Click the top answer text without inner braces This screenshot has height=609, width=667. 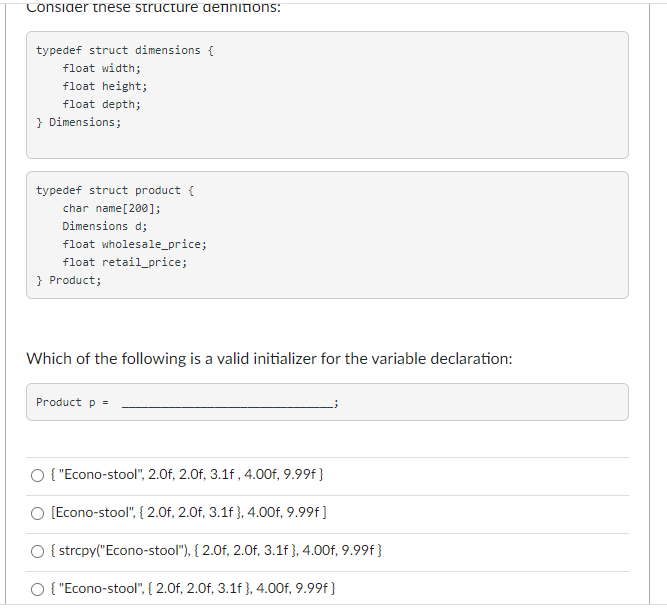(187, 474)
